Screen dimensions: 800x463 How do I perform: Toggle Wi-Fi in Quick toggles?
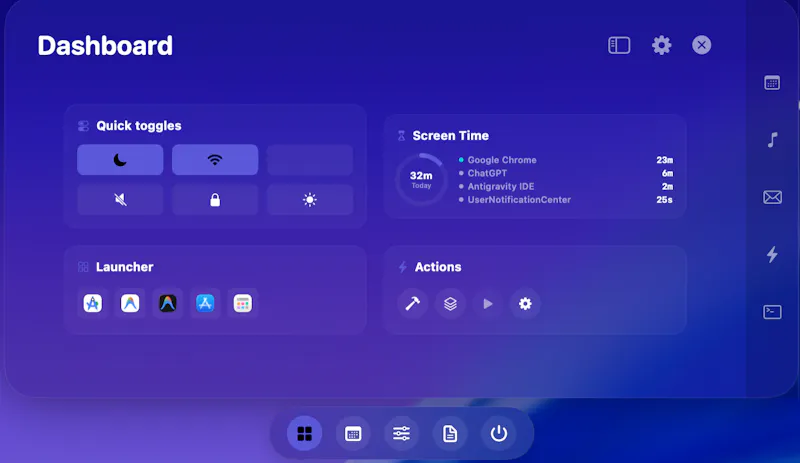[x=215, y=160]
